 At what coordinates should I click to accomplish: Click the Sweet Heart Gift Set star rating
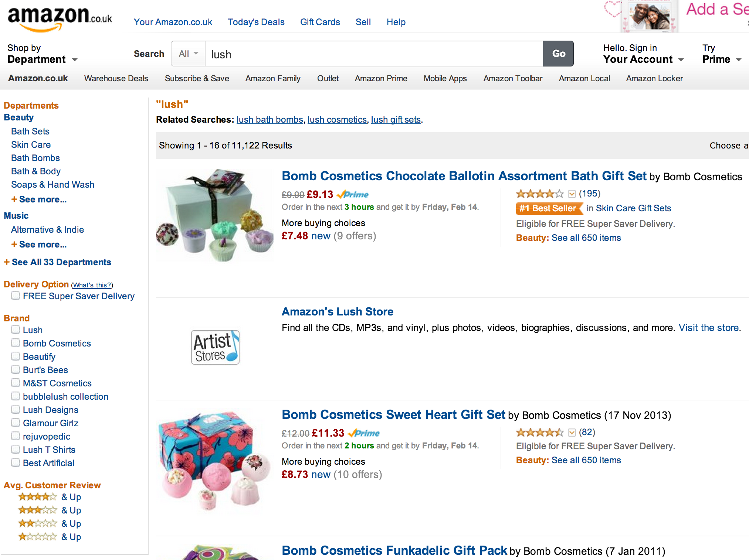tap(540, 432)
